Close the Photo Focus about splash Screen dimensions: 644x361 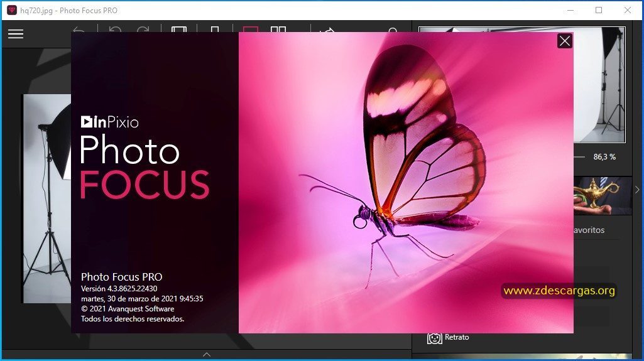coord(565,41)
